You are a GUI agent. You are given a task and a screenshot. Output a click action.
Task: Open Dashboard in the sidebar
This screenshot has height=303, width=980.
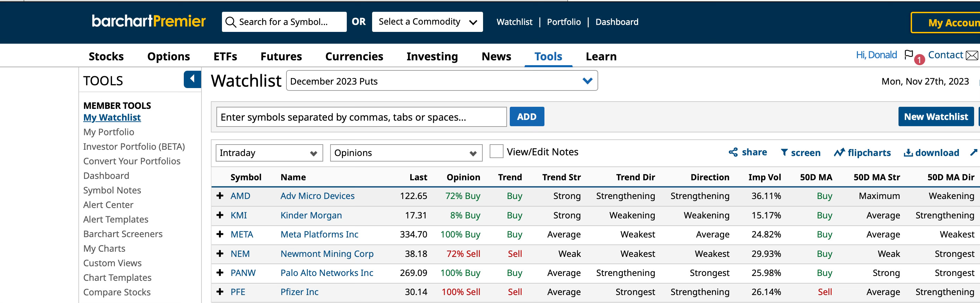point(106,175)
